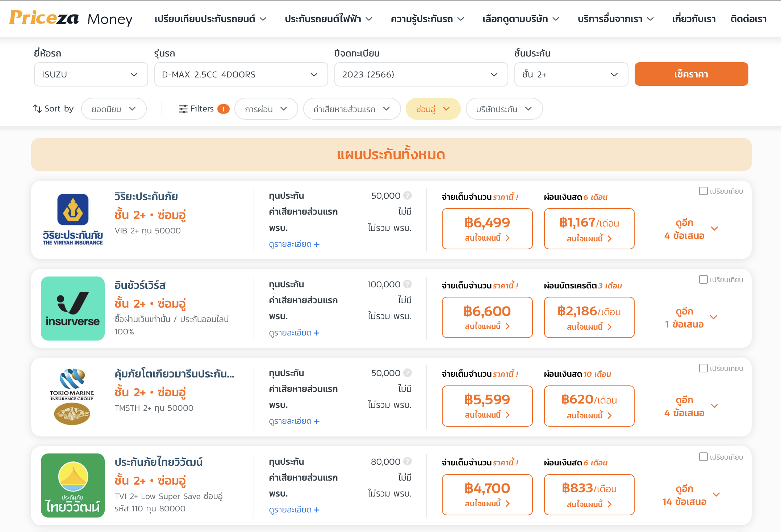Go to เกี่ยวกับเรา page
The height and width of the screenshot is (532, 781).
pyautogui.click(x=694, y=19)
